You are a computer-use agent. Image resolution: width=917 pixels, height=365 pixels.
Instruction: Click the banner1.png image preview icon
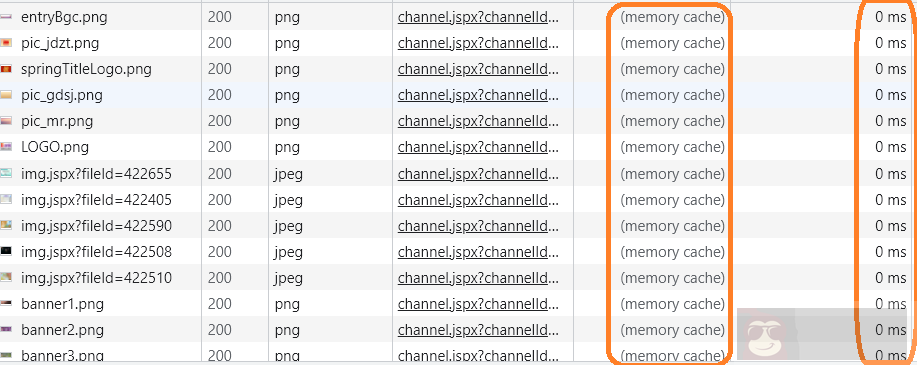[x=6, y=304]
